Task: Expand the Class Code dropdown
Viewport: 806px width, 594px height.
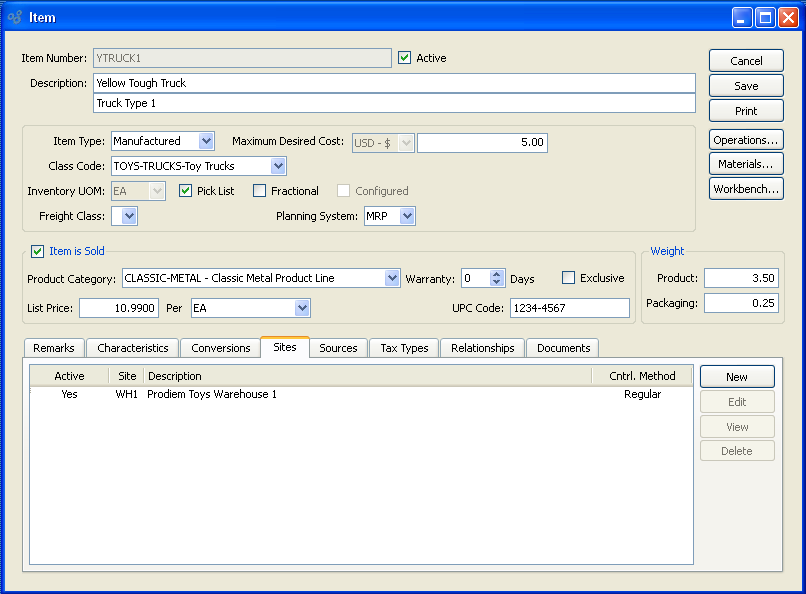Action: pyautogui.click(x=278, y=166)
